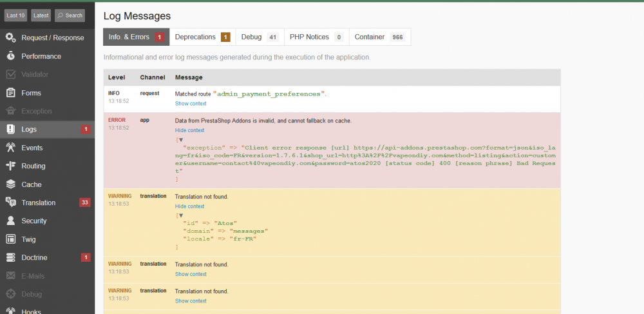Collapse the Atos translation context array
Viewport: 644px width, 314px height.
pyautogui.click(x=181, y=215)
